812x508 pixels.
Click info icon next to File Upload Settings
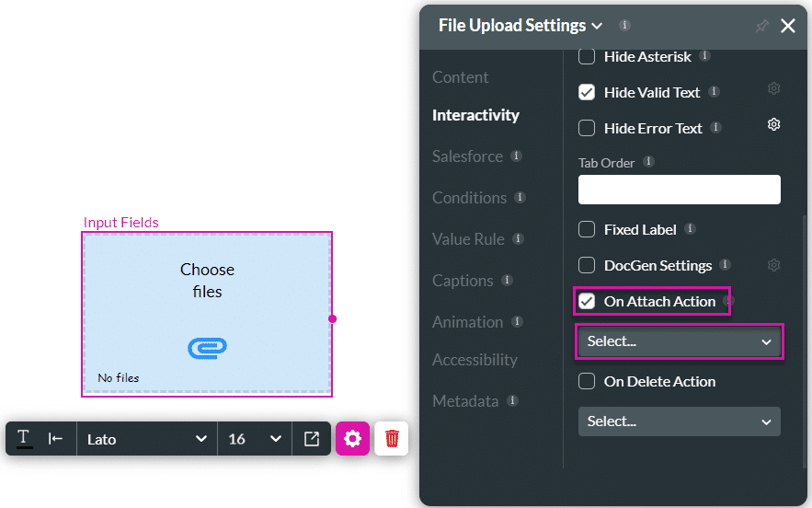pyautogui.click(x=625, y=25)
